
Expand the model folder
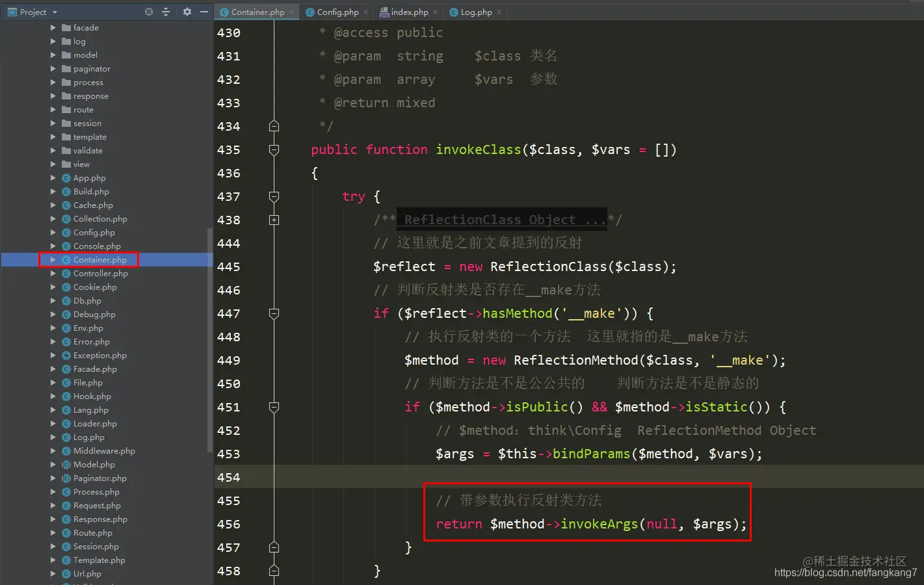click(53, 55)
